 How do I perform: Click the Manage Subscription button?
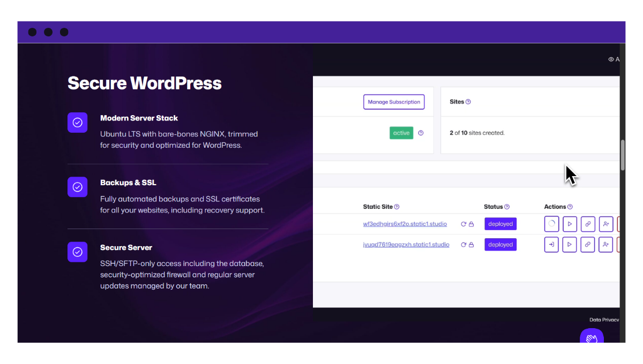click(394, 102)
